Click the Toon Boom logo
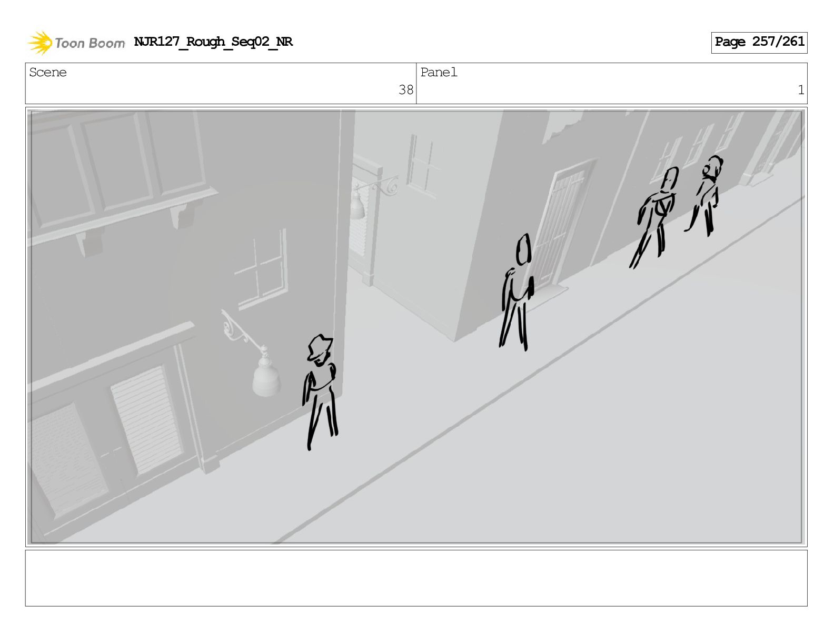The height and width of the screenshot is (644, 834). 76,43
